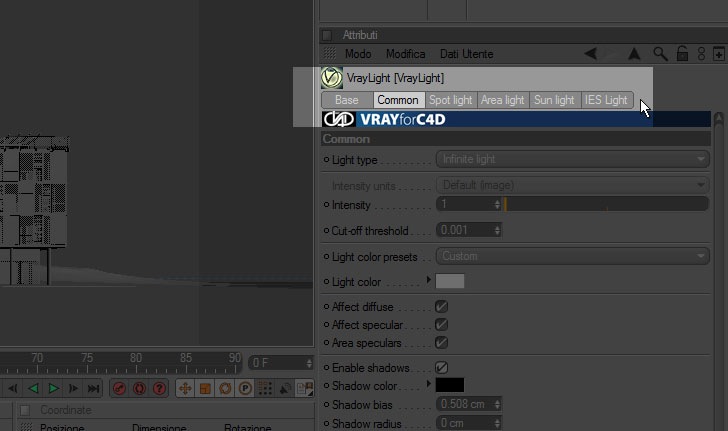
Task: Click the Shadow color black swatch
Action: 449,385
